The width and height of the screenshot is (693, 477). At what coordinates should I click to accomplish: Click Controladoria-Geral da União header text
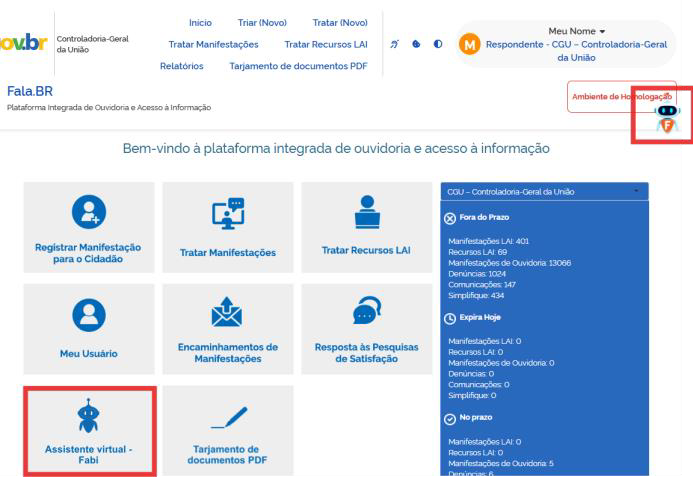92,44
